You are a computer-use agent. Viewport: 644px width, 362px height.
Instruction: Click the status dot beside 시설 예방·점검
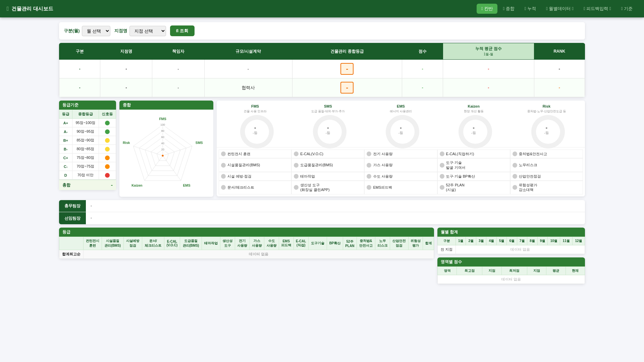[223, 176]
